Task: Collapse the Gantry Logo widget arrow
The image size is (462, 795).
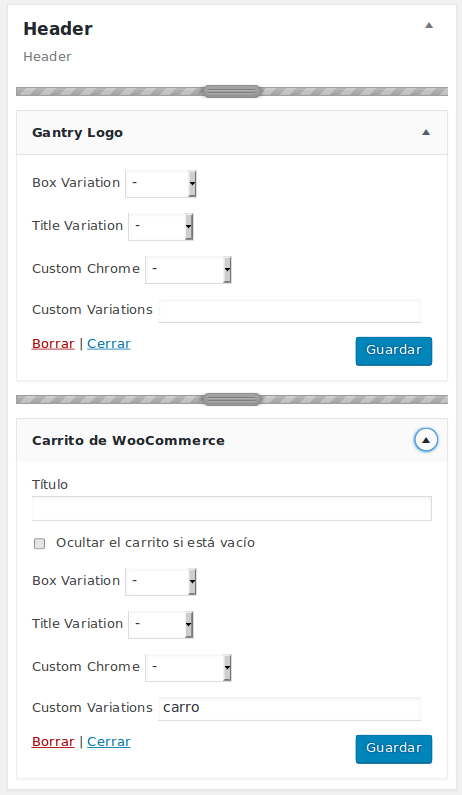Action: tap(426, 132)
